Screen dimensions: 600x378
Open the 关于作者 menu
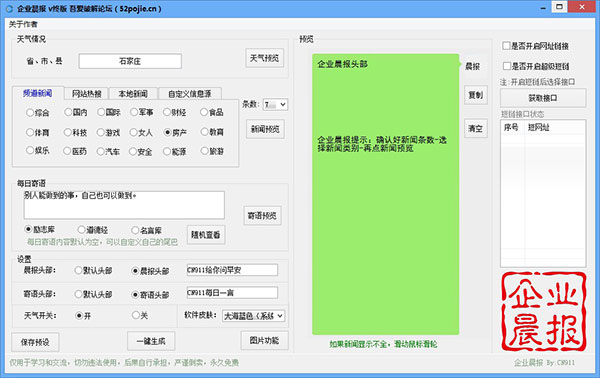23,24
